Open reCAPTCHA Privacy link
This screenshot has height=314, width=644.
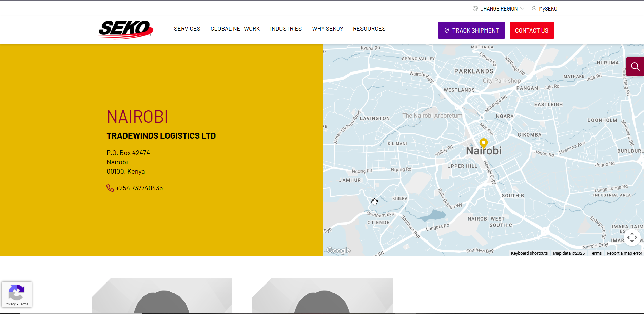tap(10, 304)
